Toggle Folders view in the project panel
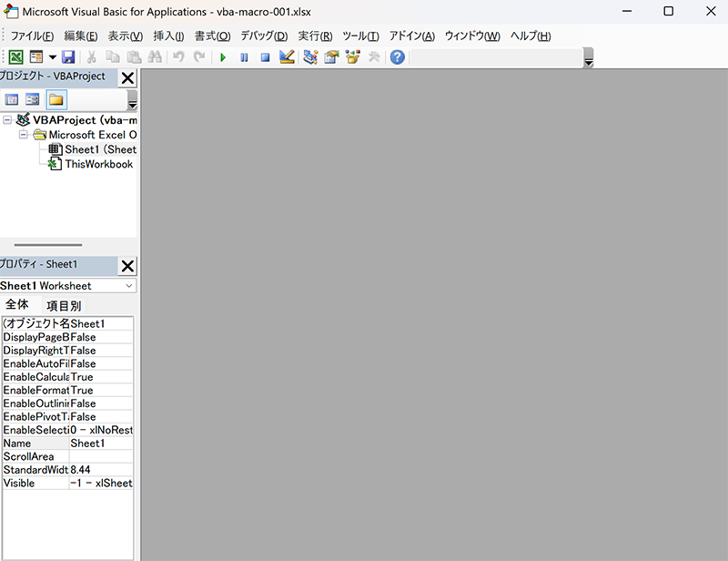728x561 pixels. (56, 99)
